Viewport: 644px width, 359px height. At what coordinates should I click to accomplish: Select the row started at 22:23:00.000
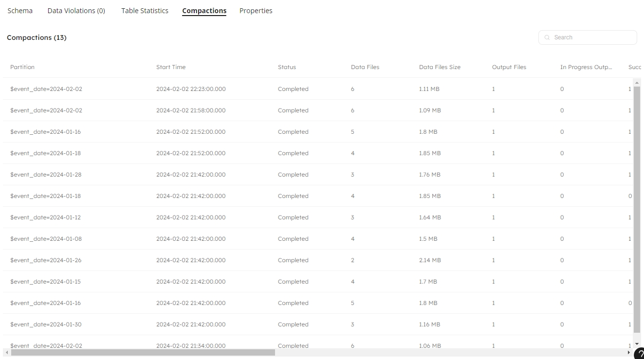(191, 89)
